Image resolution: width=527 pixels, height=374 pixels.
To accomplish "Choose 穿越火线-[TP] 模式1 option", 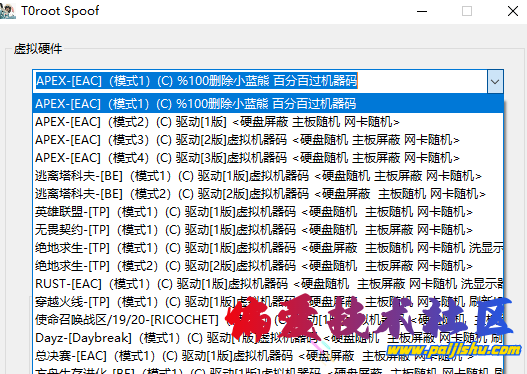I will [x=268, y=302].
